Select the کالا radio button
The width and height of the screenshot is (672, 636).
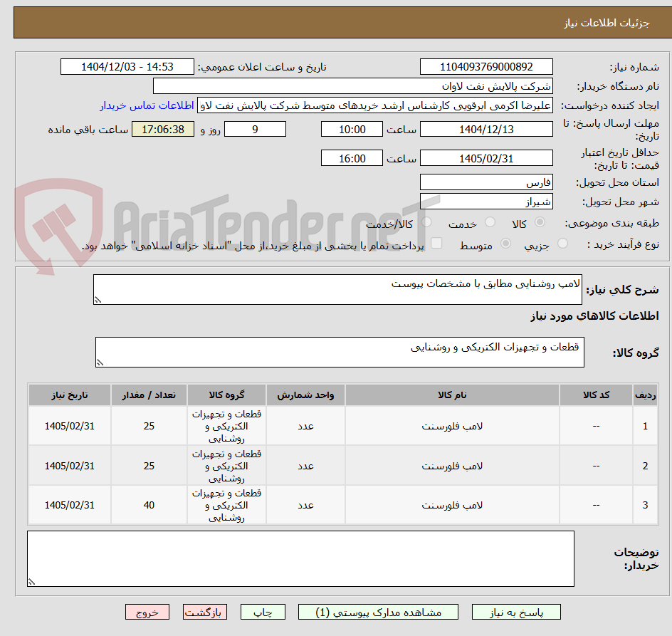[x=540, y=222]
